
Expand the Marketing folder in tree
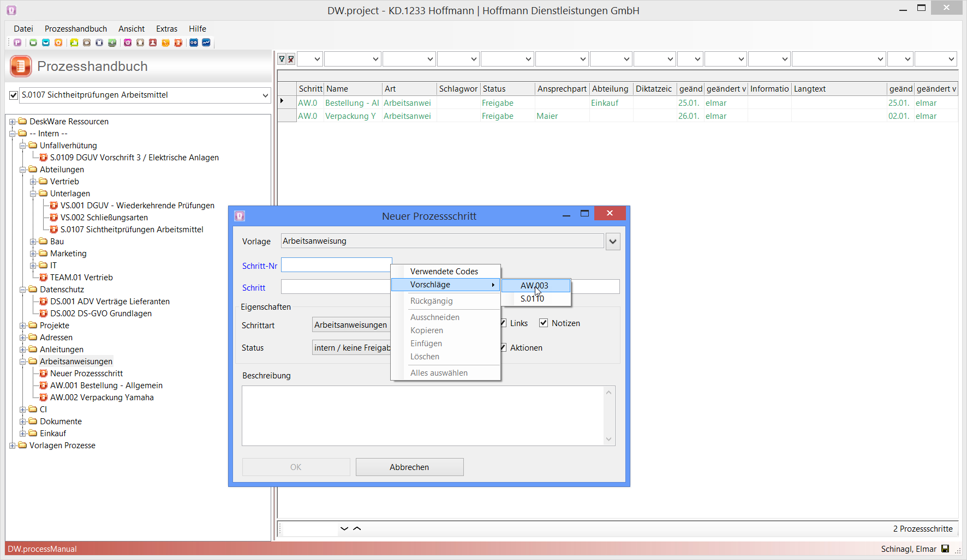coord(33,254)
